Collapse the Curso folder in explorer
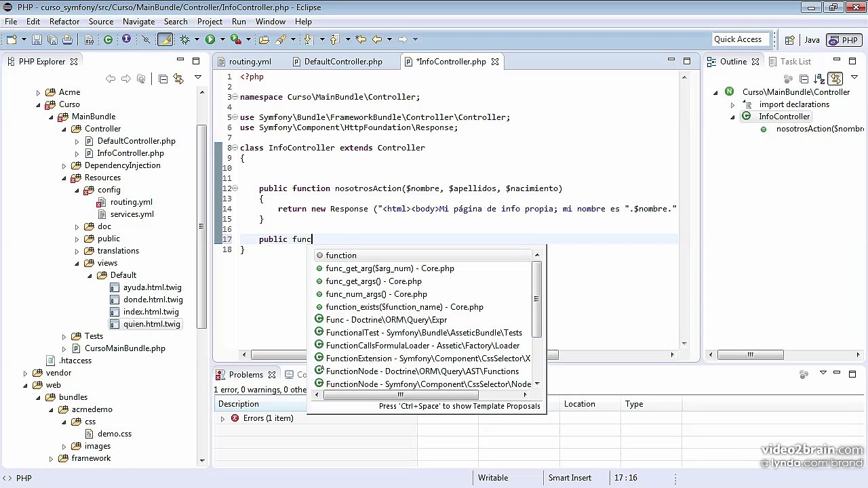The height and width of the screenshot is (488, 868). pos(39,104)
